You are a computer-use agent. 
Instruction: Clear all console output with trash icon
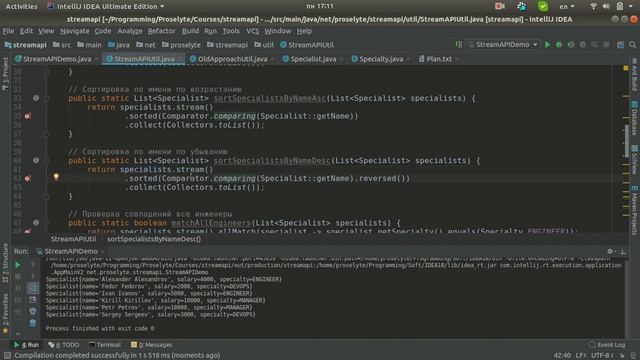pyautogui.click(x=33, y=323)
